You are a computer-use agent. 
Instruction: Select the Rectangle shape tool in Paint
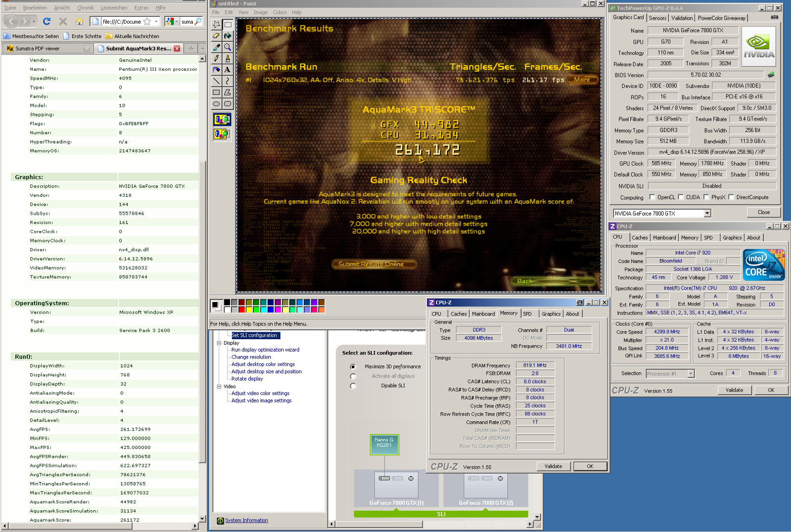tap(217, 92)
